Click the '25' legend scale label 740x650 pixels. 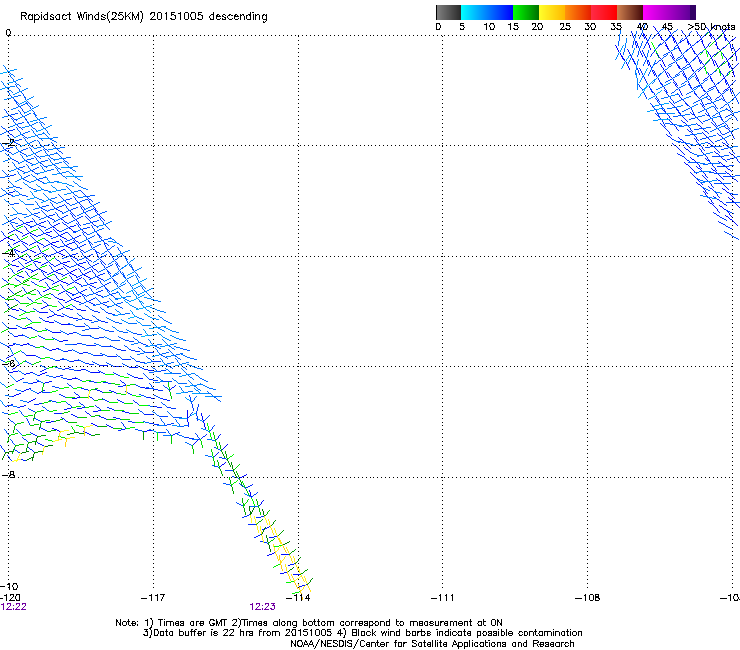(565, 27)
